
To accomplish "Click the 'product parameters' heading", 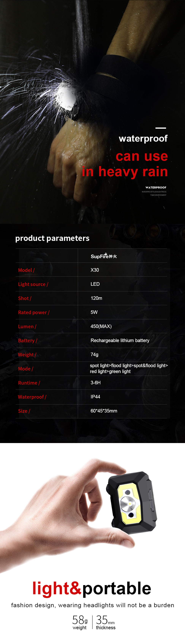I will [52, 238].
